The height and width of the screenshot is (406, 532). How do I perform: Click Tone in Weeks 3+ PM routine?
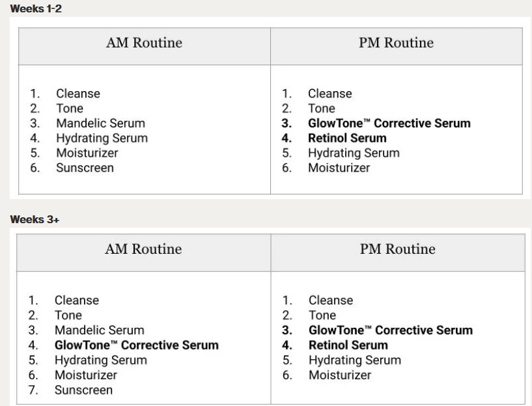click(322, 316)
